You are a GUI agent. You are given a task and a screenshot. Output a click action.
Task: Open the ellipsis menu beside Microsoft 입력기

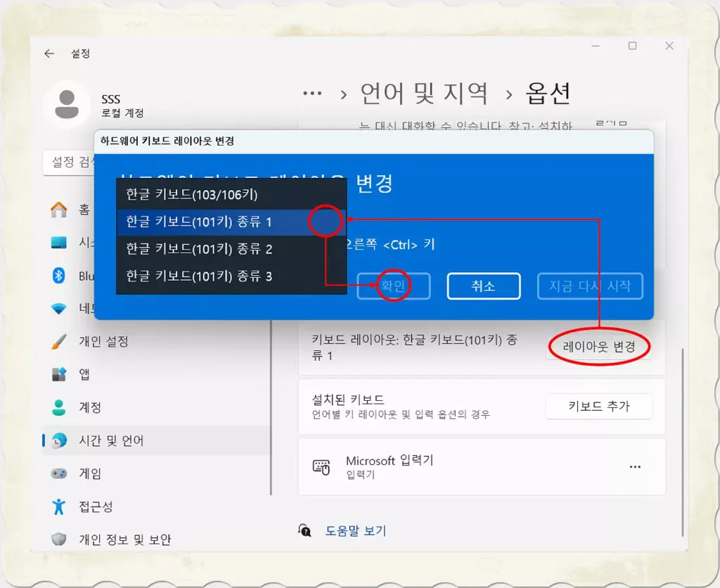[x=635, y=466]
